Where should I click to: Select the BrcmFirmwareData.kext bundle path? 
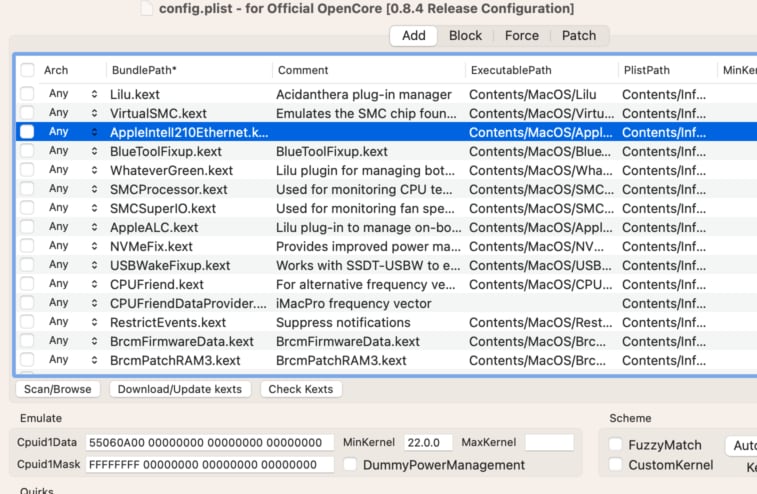tap(182, 341)
